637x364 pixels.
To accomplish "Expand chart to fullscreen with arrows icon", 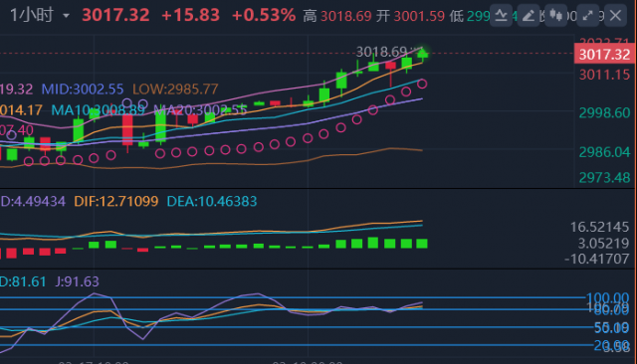I will 588,16.
